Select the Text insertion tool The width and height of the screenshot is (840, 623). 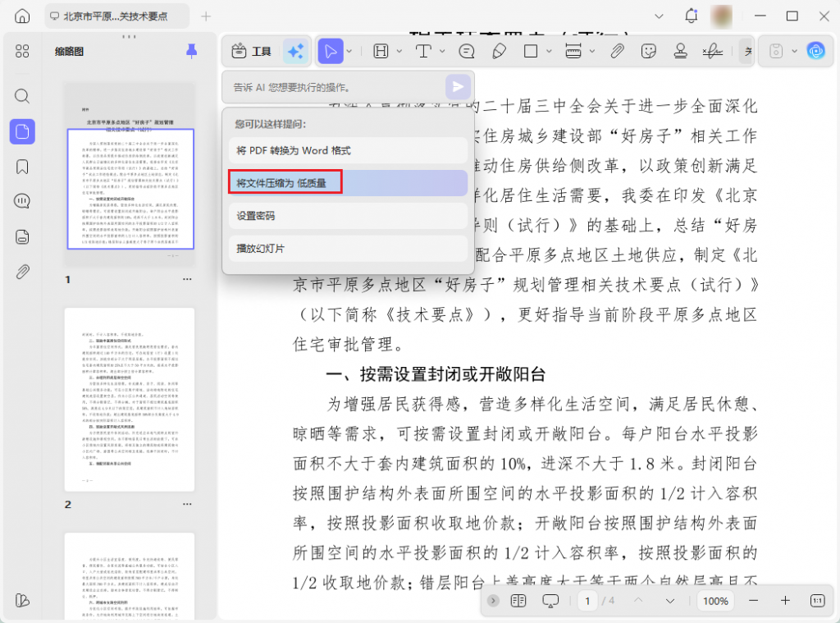[x=424, y=51]
